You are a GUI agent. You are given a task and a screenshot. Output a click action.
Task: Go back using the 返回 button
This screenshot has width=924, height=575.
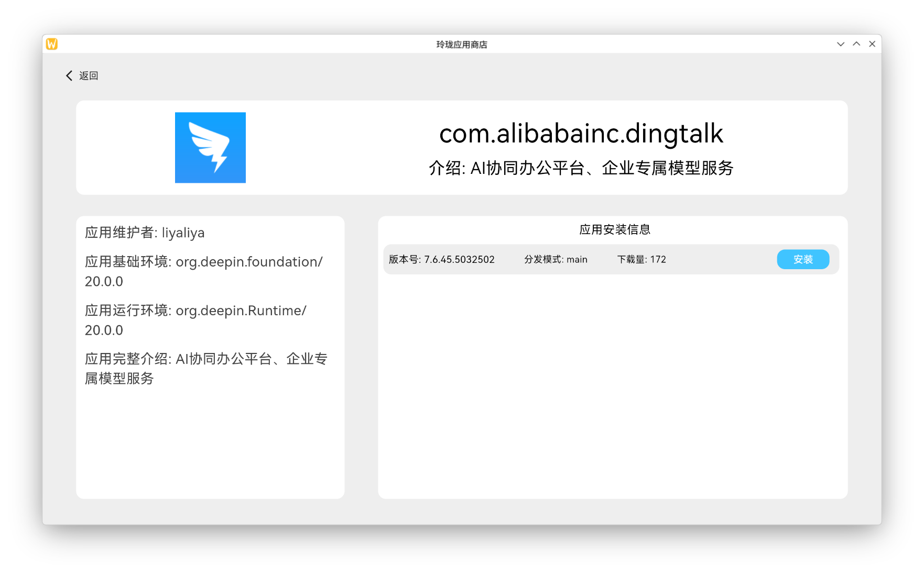pos(82,76)
